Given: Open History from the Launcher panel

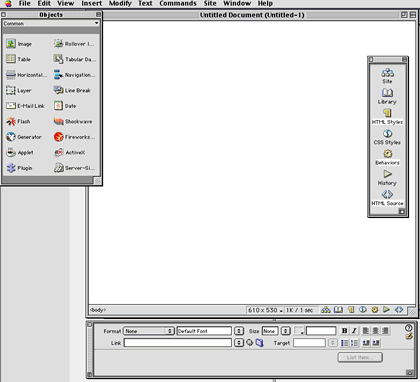Looking at the screenshot, I should [387, 178].
